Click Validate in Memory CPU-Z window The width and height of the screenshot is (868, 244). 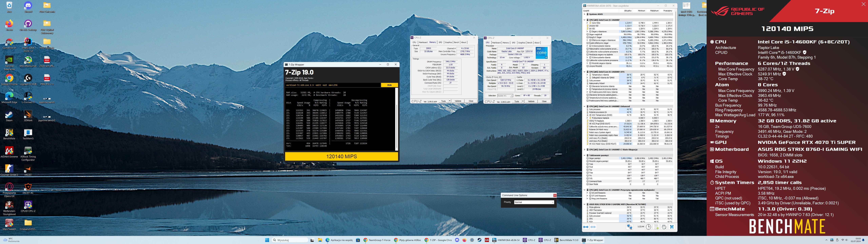[458, 101]
